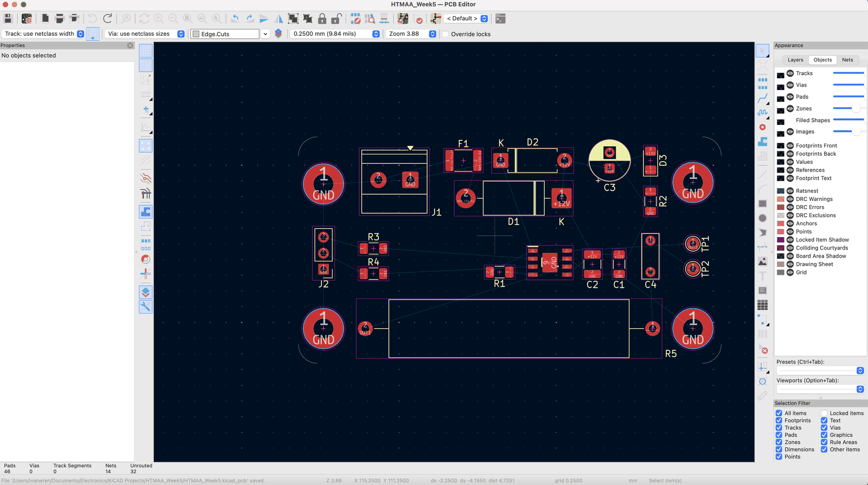Image resolution: width=868 pixels, height=485 pixels.
Task: Select the Add Image tool
Action: (763, 261)
